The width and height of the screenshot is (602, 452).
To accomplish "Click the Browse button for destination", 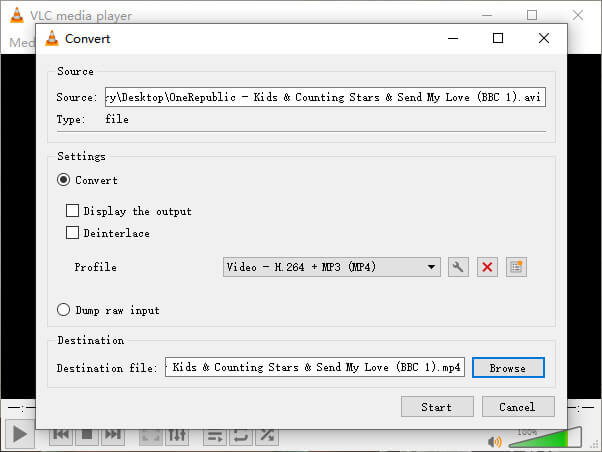I will pos(508,368).
